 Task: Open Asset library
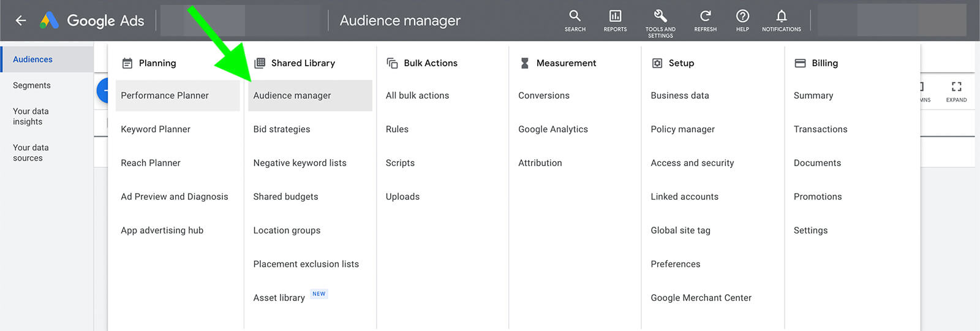279,298
